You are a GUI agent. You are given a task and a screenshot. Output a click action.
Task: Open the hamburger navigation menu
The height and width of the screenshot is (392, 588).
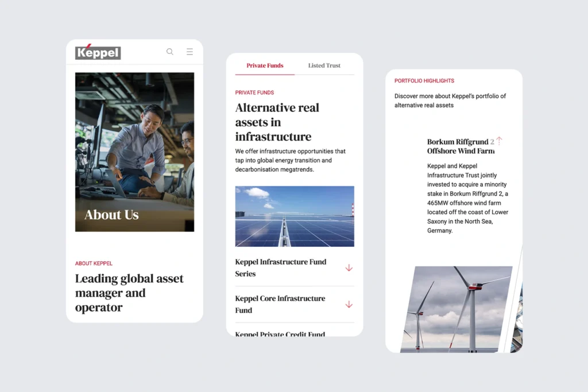[189, 52]
